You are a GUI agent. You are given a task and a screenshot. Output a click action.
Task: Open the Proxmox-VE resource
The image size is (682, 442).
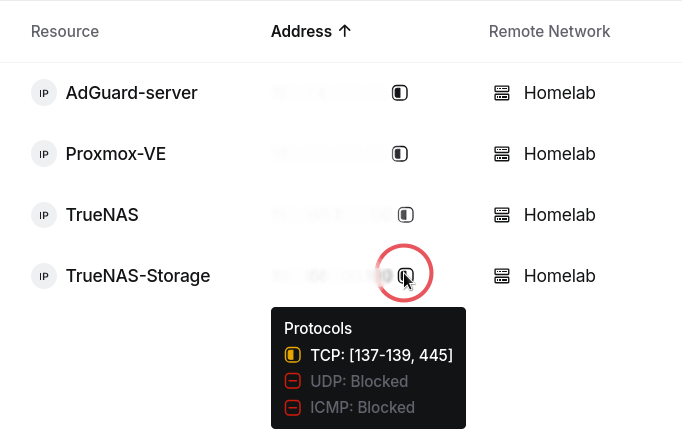(x=116, y=154)
